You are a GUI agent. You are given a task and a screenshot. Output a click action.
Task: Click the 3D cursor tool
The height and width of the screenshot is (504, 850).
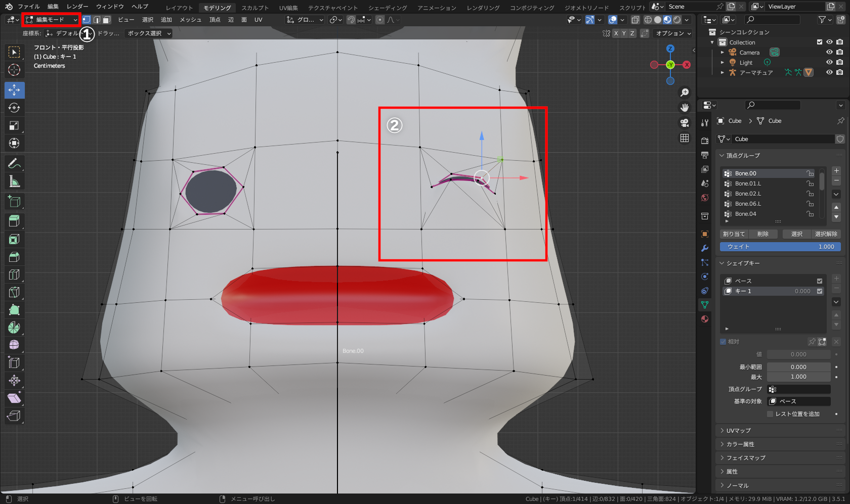pyautogui.click(x=14, y=70)
